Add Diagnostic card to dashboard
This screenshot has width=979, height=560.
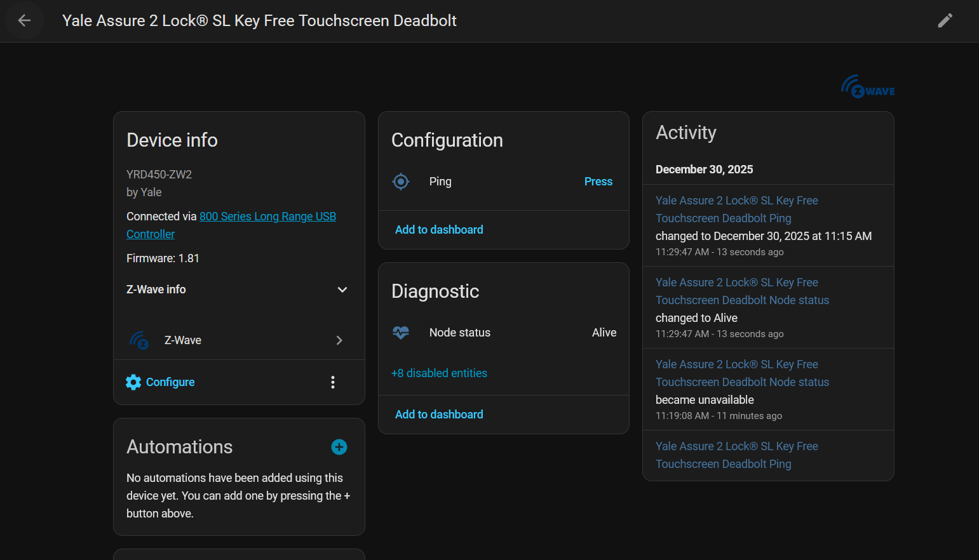click(439, 415)
